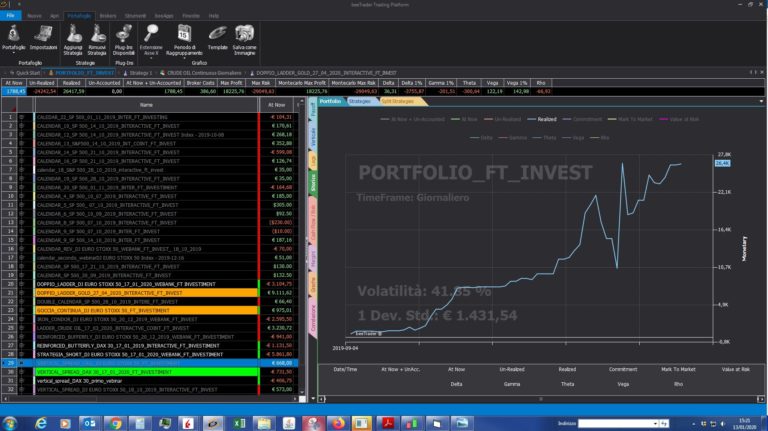Viewport: 768px width, 431px height.
Task: Open the Windows Start menu
Action: [x=9, y=423]
